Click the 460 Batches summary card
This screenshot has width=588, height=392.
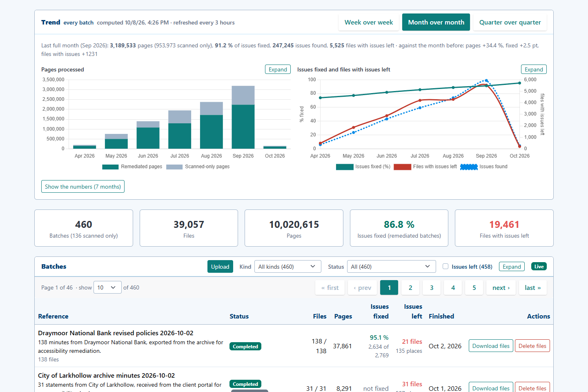tap(84, 228)
